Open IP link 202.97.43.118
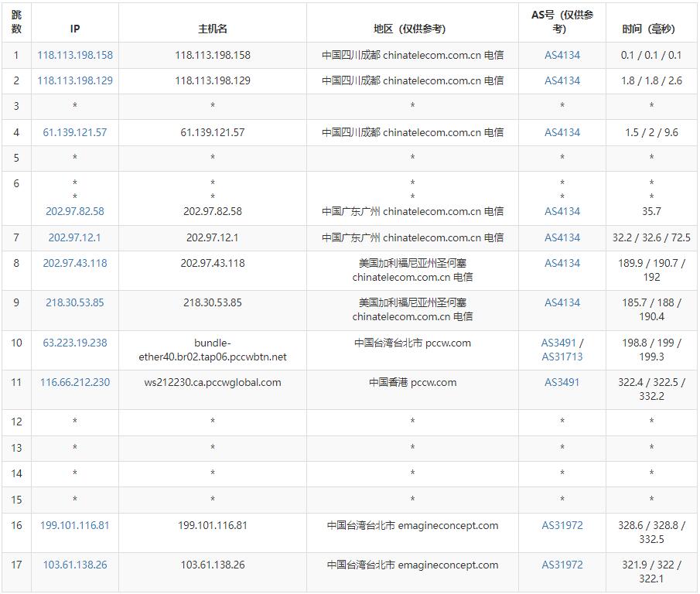This screenshot has width=700, height=594. [75, 263]
